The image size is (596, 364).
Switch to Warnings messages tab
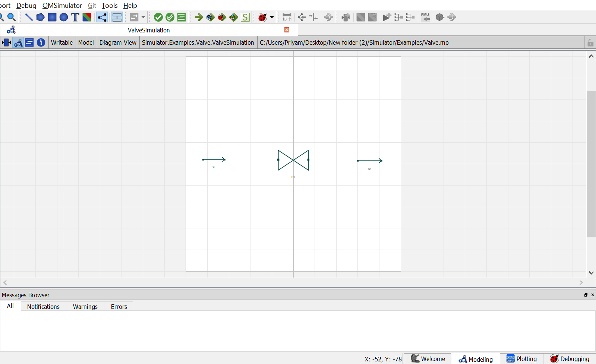coord(85,307)
